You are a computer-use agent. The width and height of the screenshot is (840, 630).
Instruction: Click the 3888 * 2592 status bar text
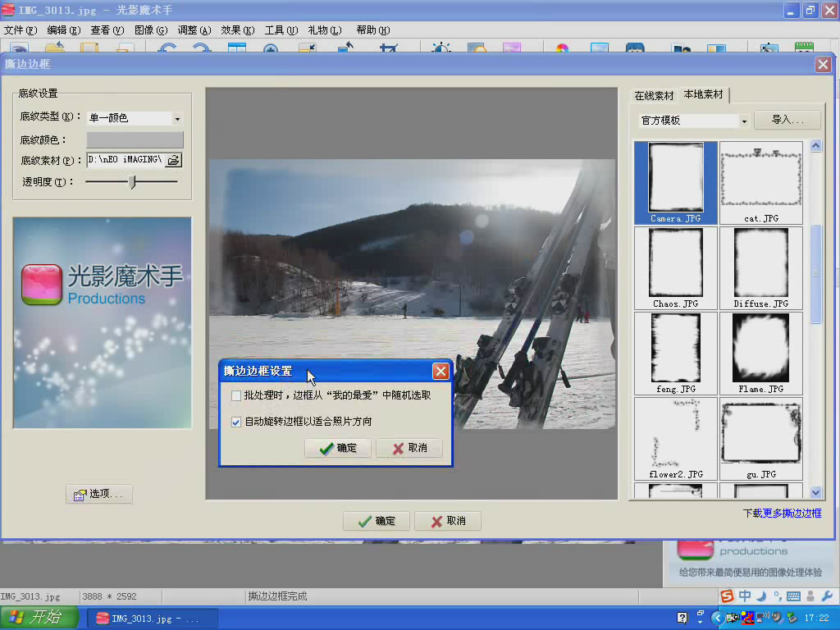pos(109,596)
